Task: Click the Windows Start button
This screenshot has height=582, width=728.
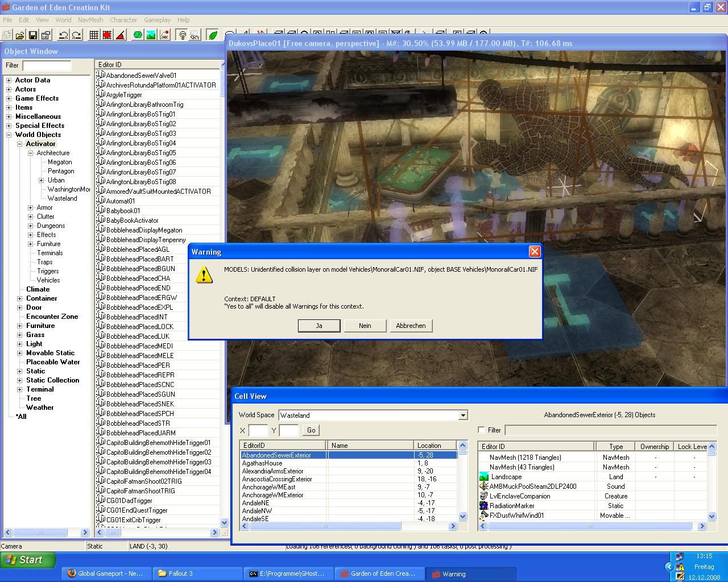Action: [x=28, y=560]
